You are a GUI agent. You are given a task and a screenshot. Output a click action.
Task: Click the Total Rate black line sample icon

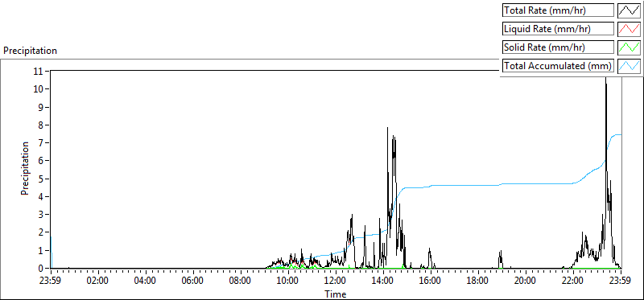point(630,10)
